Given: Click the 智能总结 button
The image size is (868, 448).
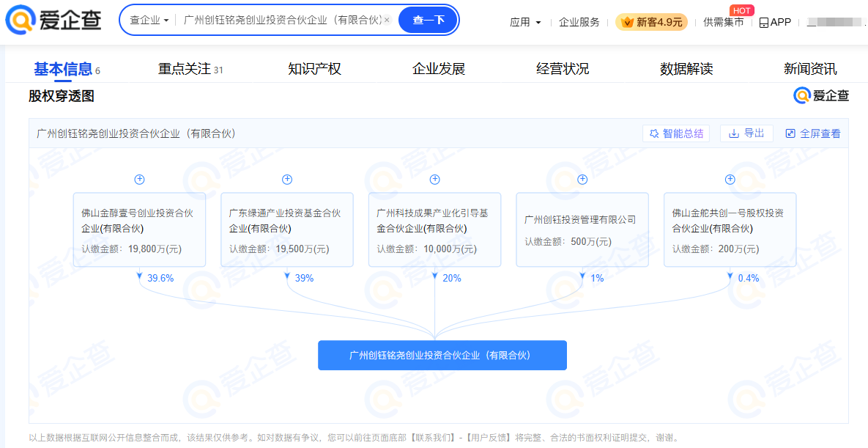Looking at the screenshot, I should click(676, 133).
